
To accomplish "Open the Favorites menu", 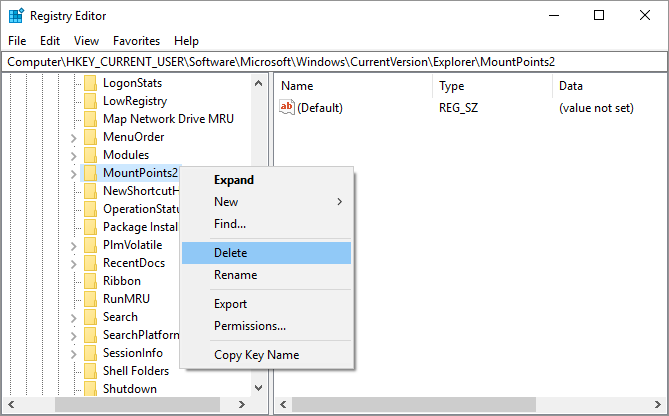I will (x=136, y=41).
